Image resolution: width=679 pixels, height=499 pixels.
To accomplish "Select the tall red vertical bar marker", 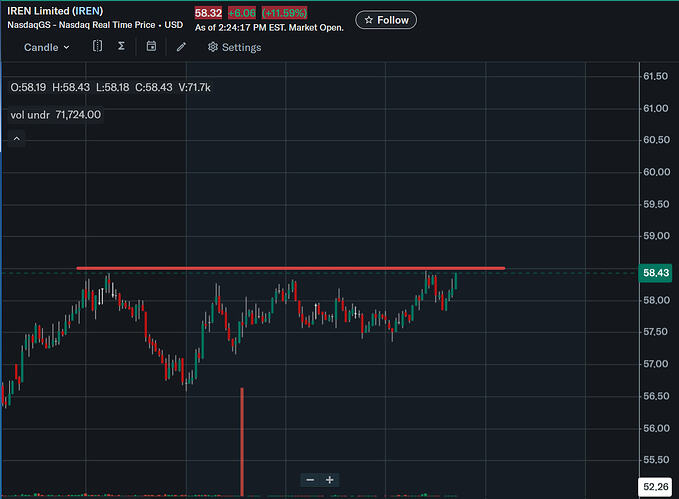I will pos(242,442).
